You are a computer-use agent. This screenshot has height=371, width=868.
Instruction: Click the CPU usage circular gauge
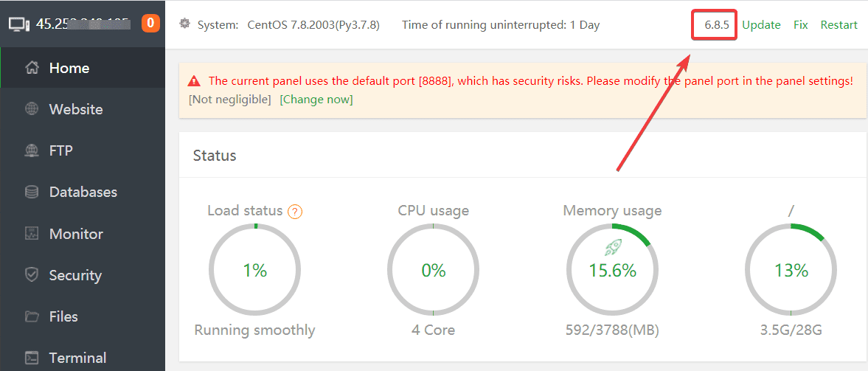point(434,270)
